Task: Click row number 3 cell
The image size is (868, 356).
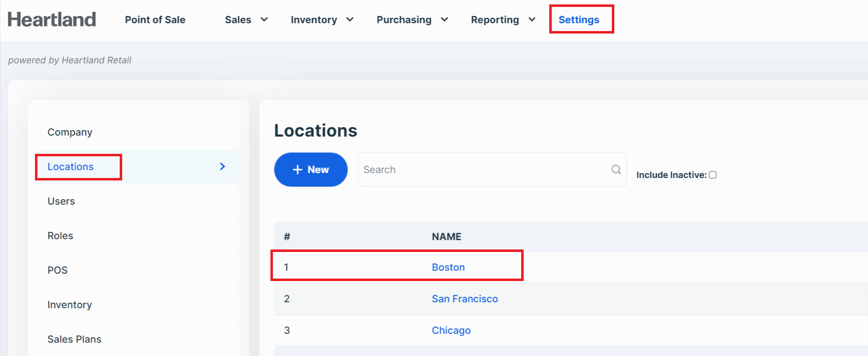Action: coord(287,330)
